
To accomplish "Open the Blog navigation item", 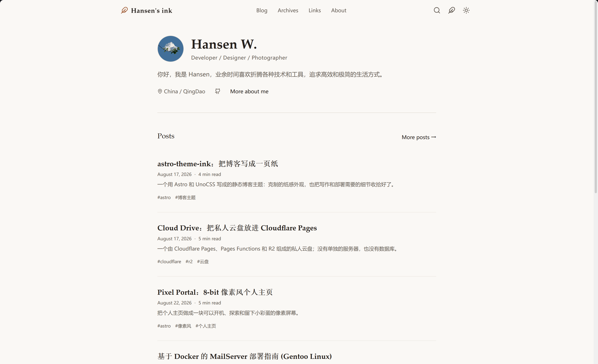I will (262, 10).
